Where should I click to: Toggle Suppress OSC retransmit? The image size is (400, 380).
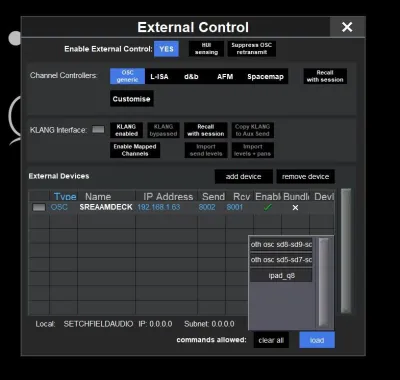click(252, 49)
